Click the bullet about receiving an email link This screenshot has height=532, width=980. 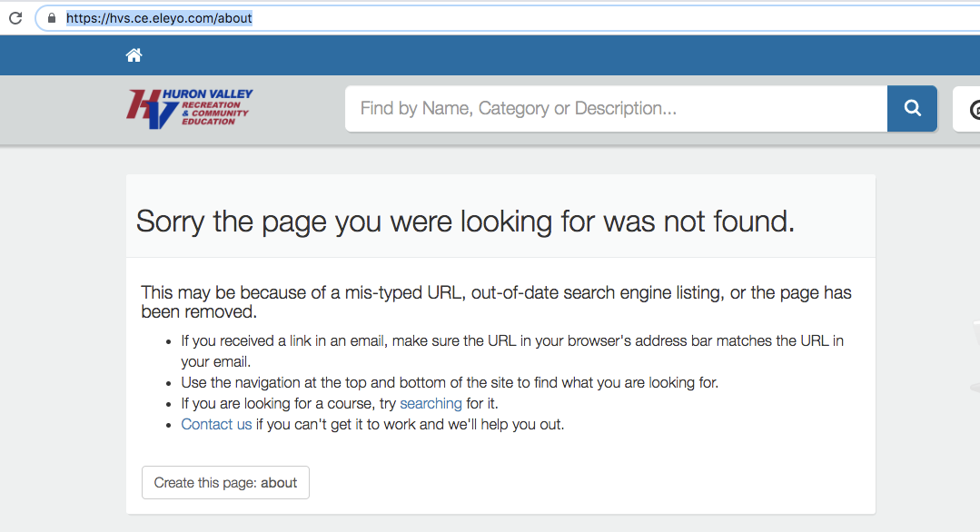coord(512,341)
